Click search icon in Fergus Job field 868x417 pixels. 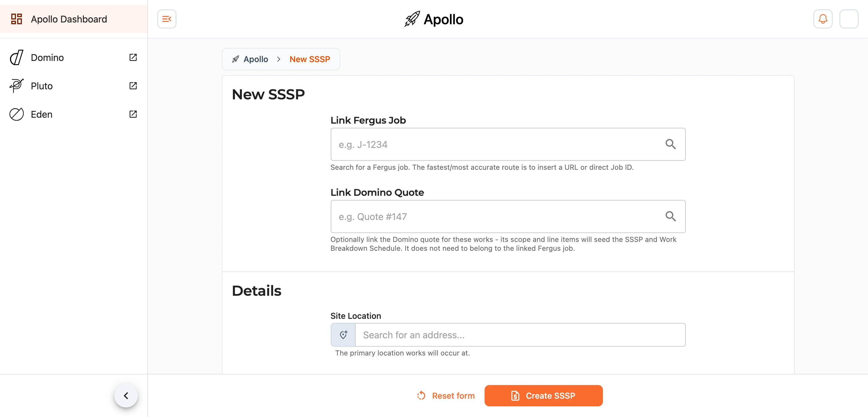(670, 144)
